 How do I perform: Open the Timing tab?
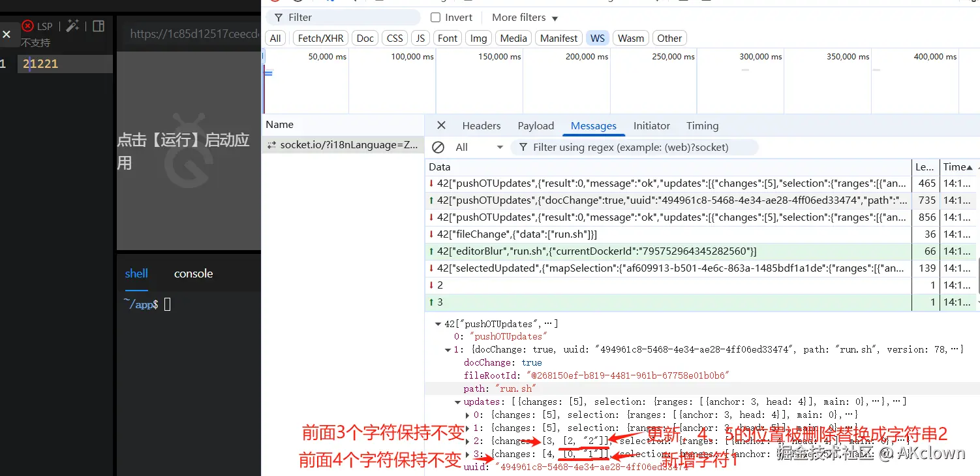click(702, 126)
